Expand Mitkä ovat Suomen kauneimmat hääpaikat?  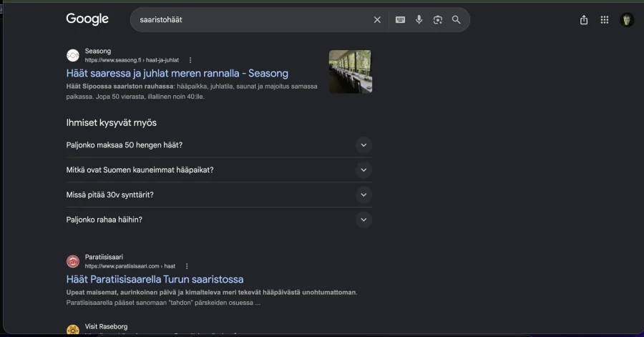(x=219, y=170)
